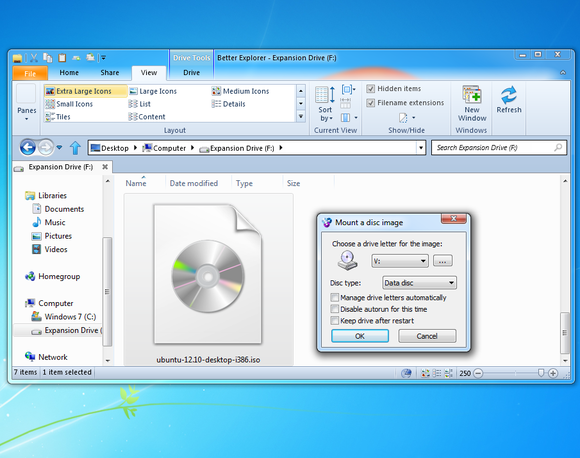Close the Expansion Drive (F:) tab

(105, 167)
